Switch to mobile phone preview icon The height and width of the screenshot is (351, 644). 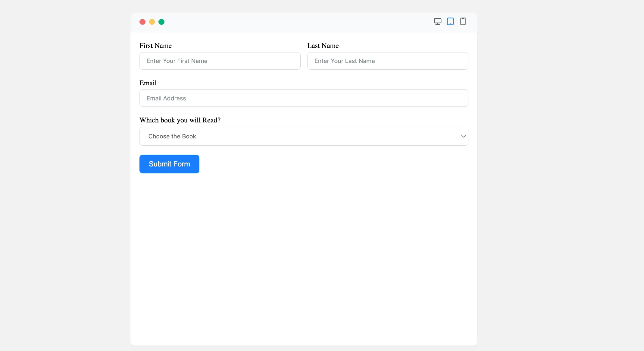point(463,21)
